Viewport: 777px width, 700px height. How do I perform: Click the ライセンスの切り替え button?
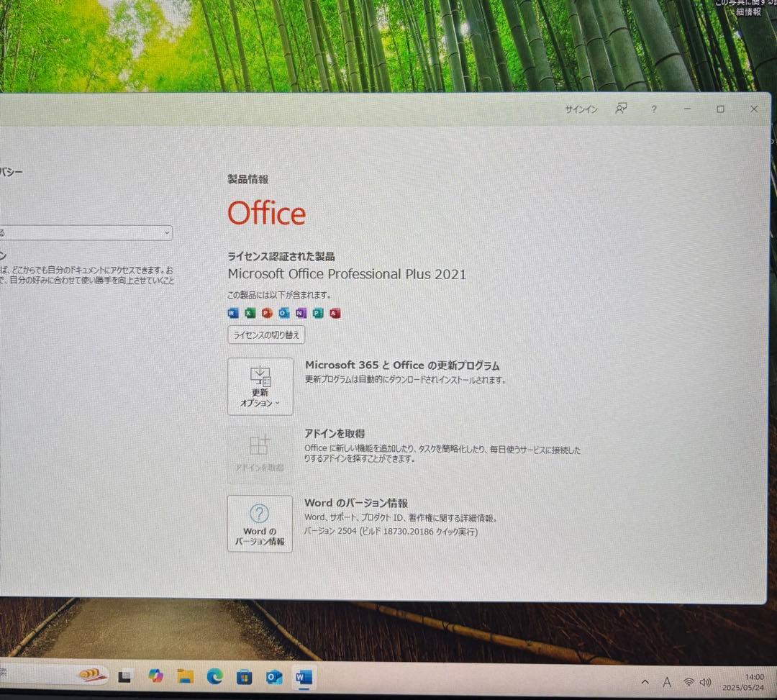(265, 335)
